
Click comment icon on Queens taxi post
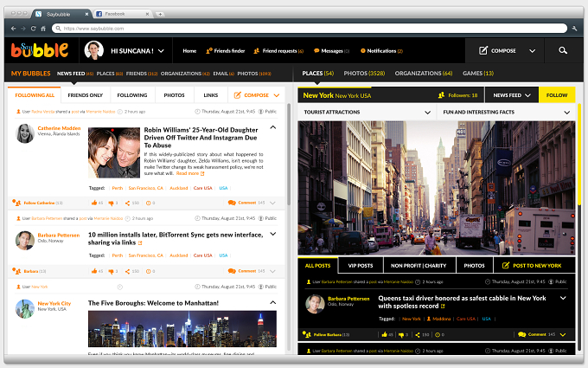[x=521, y=334]
